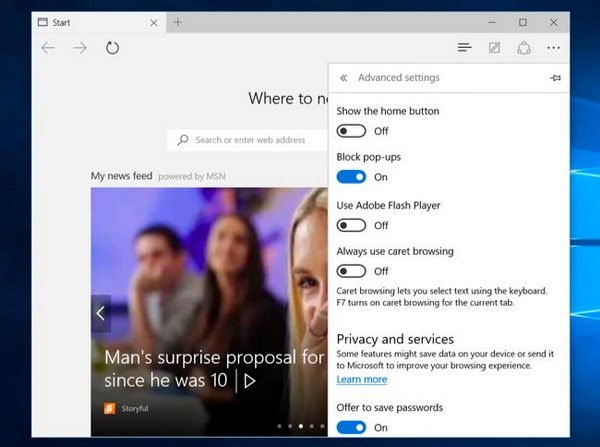Open the More actions ellipsis menu
This screenshot has height=447, width=600.
tap(553, 48)
